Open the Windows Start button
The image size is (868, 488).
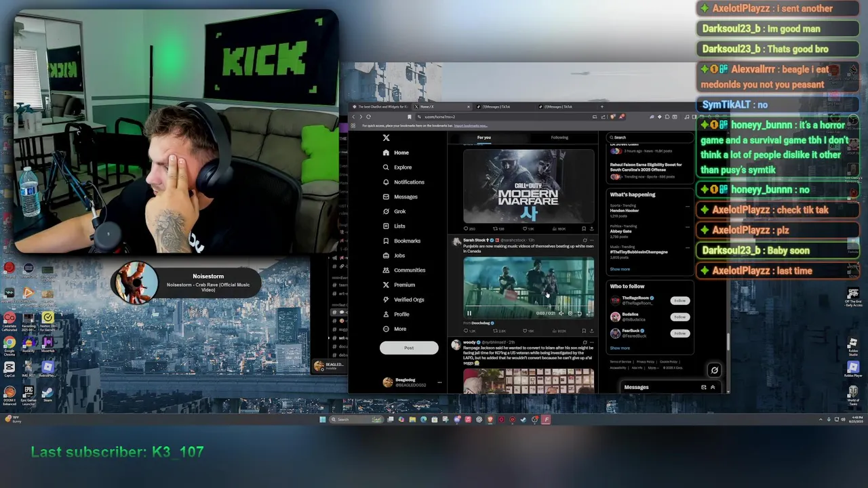click(322, 420)
